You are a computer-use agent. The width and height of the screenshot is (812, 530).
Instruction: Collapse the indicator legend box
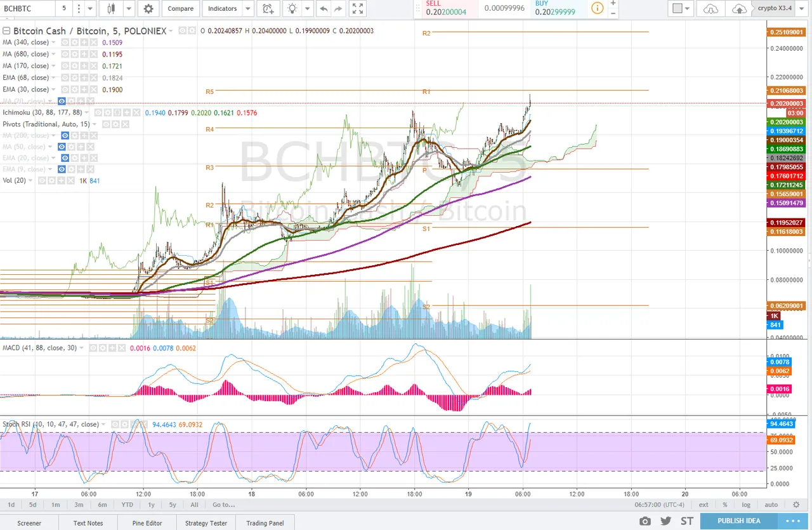pos(6,30)
